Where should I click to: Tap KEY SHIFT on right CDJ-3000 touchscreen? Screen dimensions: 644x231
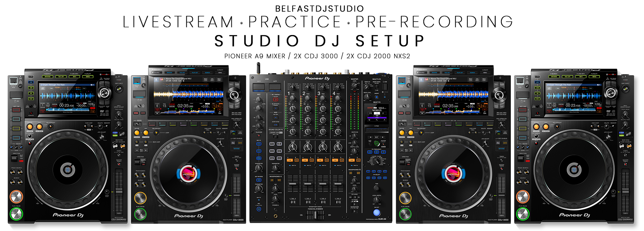click(477, 79)
